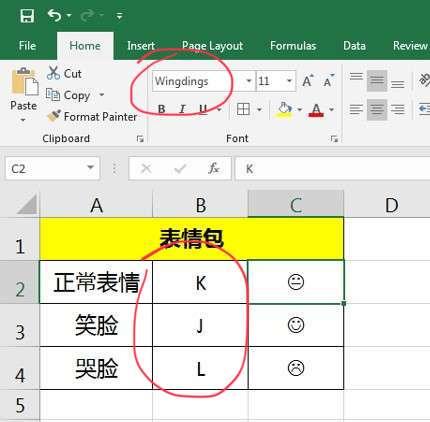Click the Redo arrow icon
The image size is (430, 422).
tap(87, 15)
